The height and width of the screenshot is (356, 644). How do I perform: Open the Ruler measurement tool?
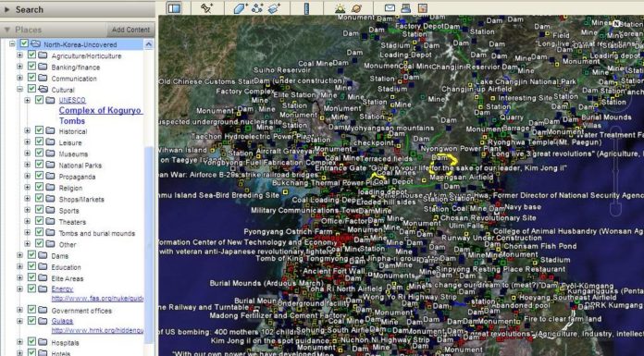tap(306, 8)
